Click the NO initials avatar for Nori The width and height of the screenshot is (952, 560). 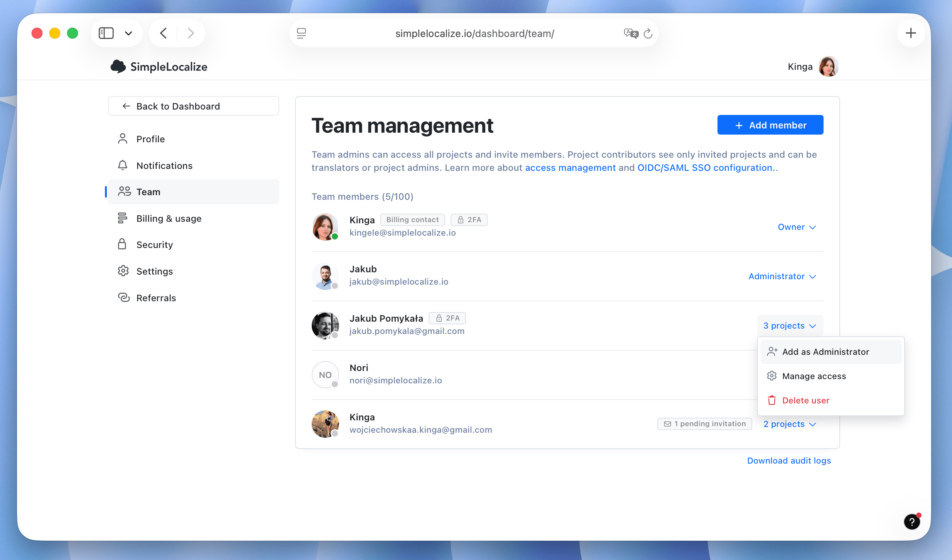pos(325,375)
